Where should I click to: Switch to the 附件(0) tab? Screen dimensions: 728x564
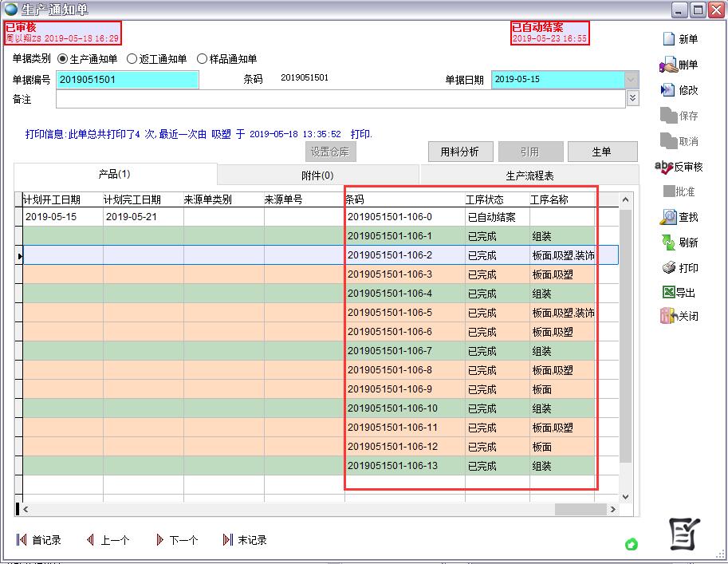tap(317, 176)
